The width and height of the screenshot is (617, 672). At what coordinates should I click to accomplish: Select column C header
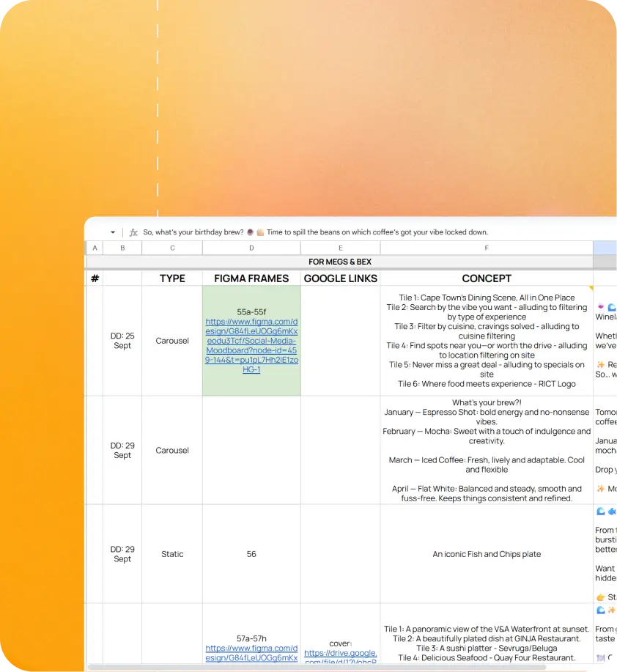coord(172,248)
